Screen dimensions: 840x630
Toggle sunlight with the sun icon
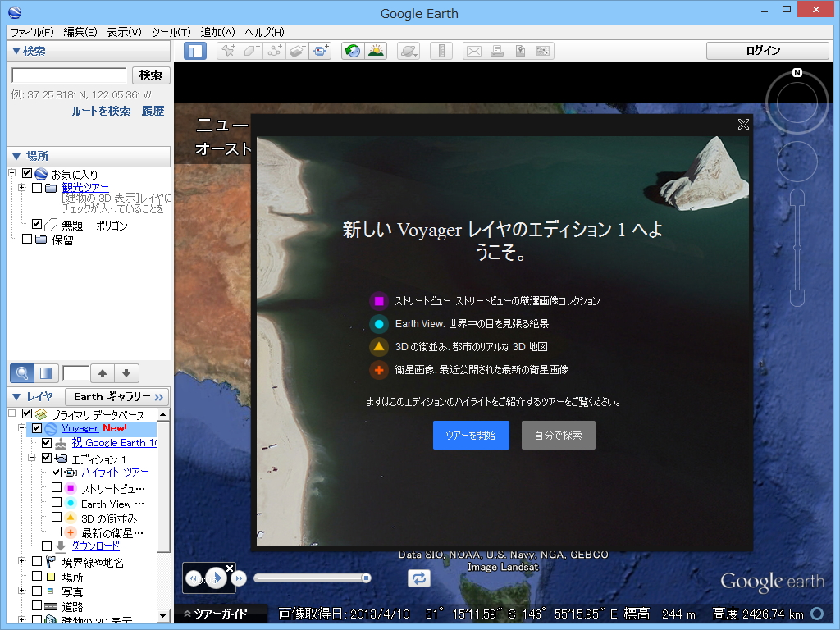pyautogui.click(x=377, y=51)
